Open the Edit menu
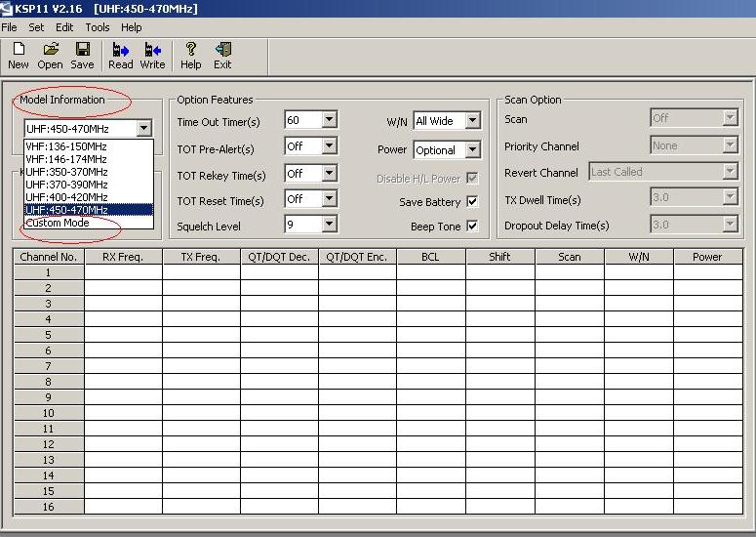Image resolution: width=756 pixels, height=537 pixels. pos(64,27)
